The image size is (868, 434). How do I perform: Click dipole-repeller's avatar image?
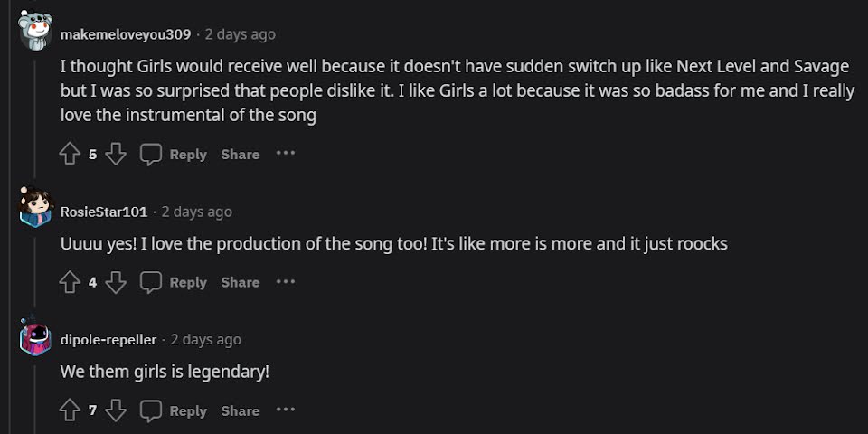35,339
